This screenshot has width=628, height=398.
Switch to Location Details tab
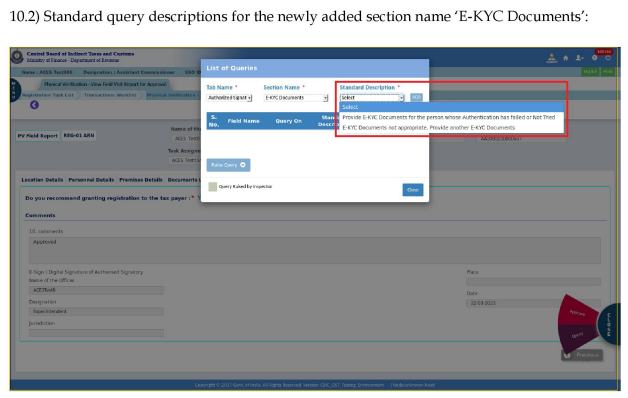pyautogui.click(x=42, y=180)
